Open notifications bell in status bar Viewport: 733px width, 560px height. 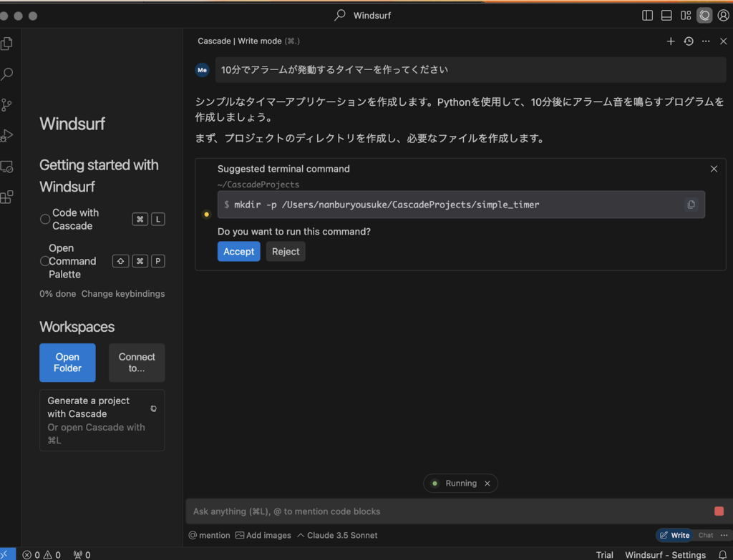click(x=723, y=555)
